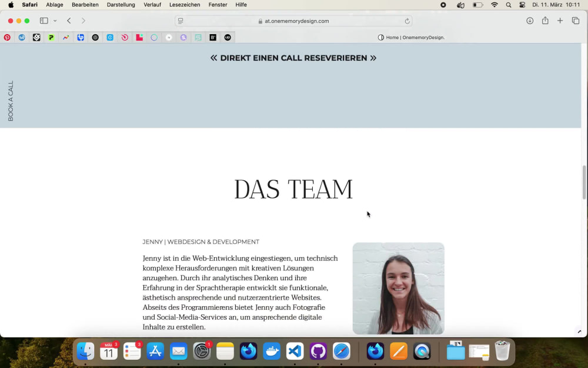Open a new tab with plus icon
Screen dimensions: 588x368
[x=560, y=21]
